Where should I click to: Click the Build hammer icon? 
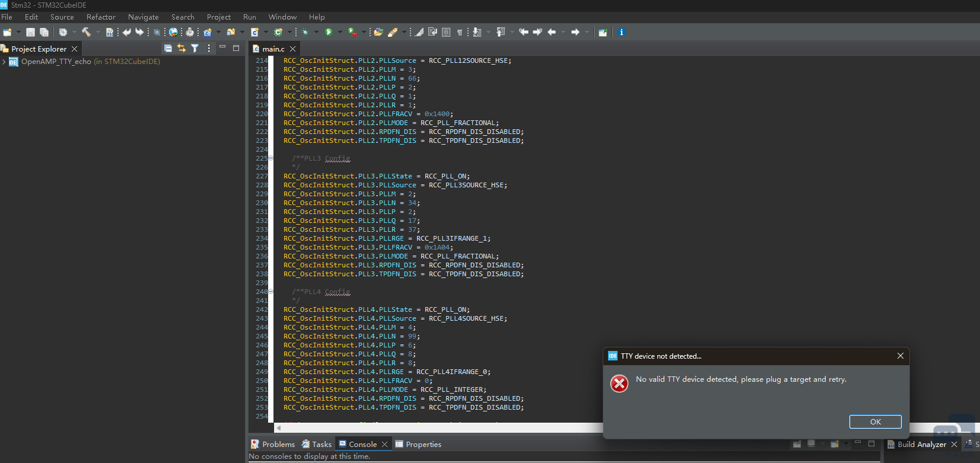click(86, 32)
